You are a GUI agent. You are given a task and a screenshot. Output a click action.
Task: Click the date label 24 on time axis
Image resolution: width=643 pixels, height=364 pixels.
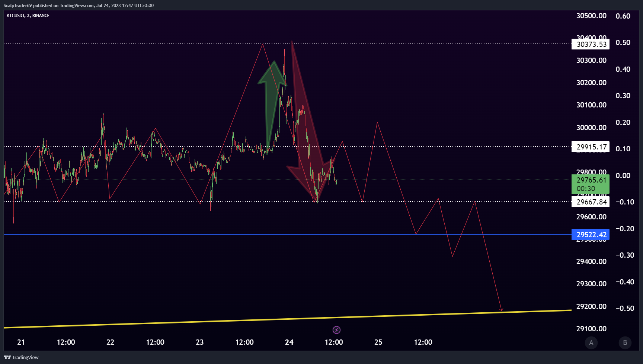(x=289, y=342)
